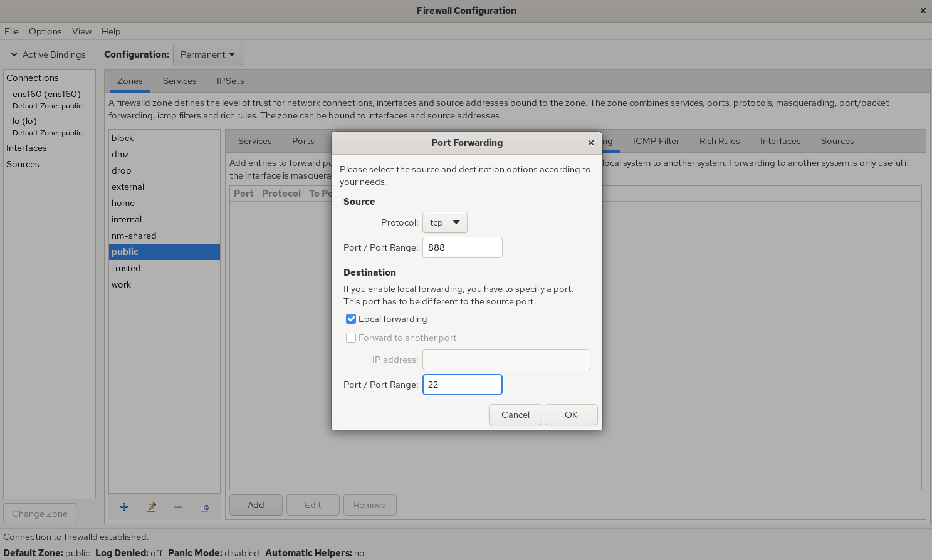Screen dimensions: 932x560
Task: Open the Configuration Permanent dropdown
Action: coord(207,54)
